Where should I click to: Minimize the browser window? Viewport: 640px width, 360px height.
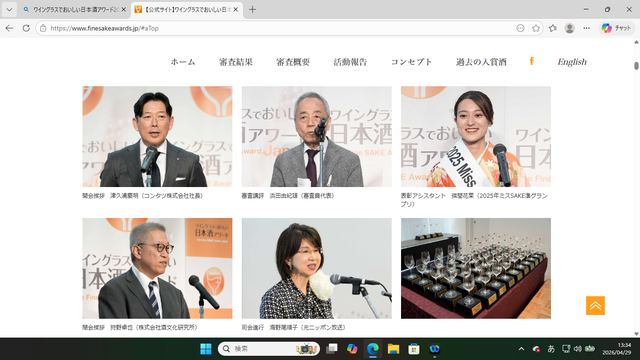[586, 9]
